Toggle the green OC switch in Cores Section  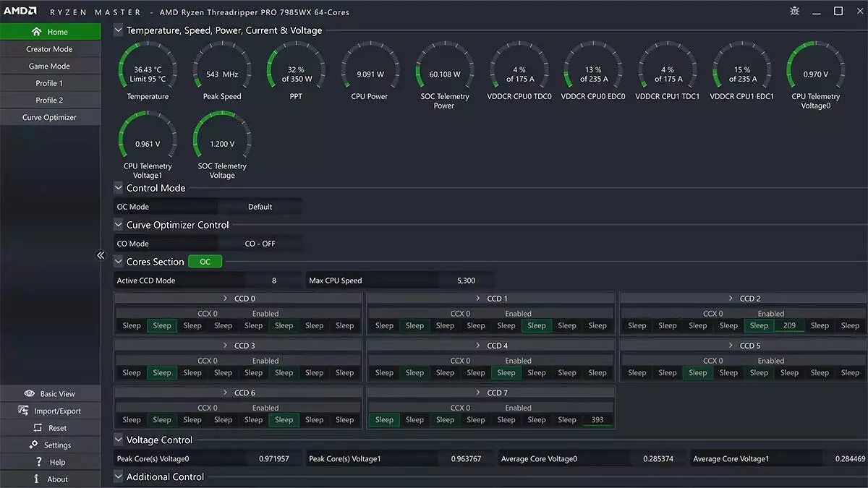pyautogui.click(x=205, y=262)
